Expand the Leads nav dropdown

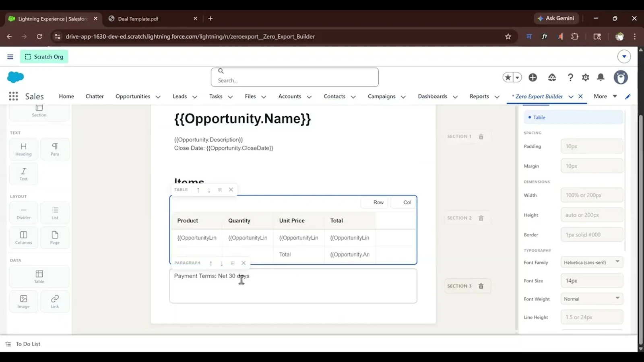point(194,97)
